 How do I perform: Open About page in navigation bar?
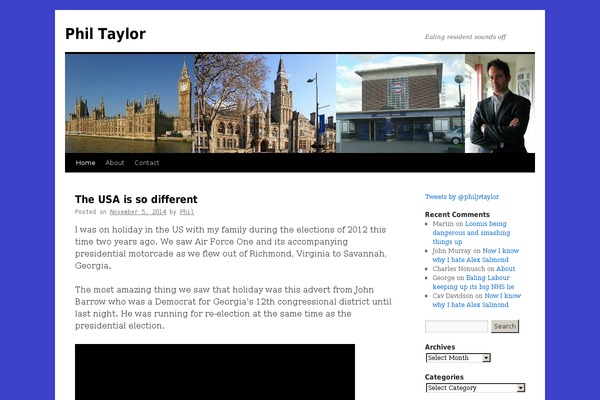pyautogui.click(x=115, y=163)
